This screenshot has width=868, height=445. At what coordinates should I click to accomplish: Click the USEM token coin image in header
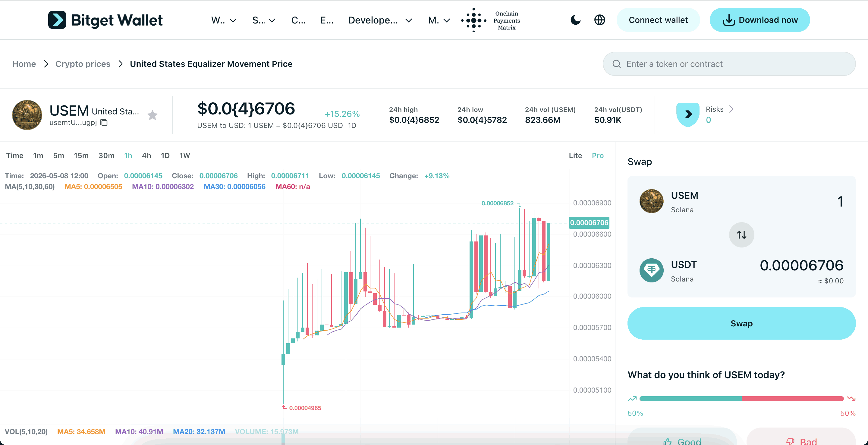tap(27, 115)
